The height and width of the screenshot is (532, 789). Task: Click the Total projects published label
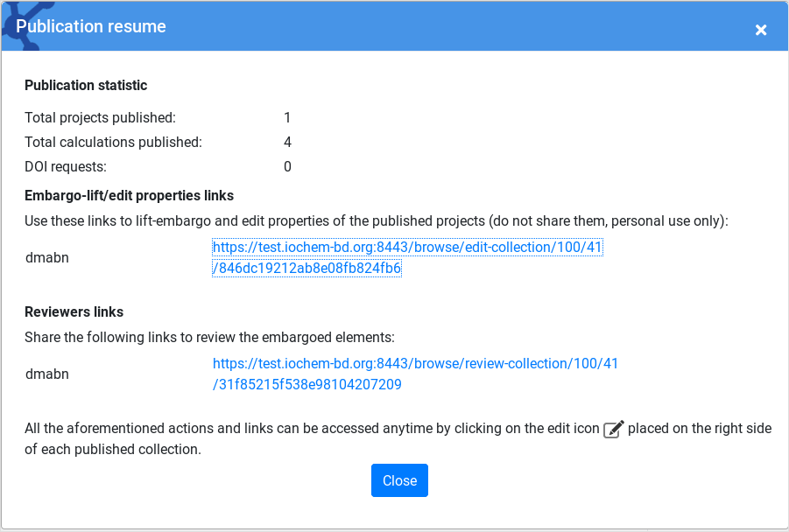point(100,117)
